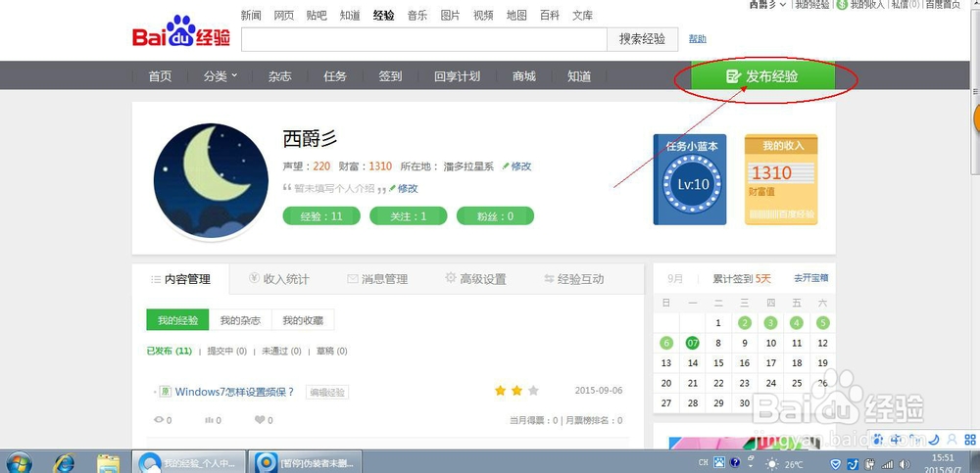
Task: Click 百度首页 at top right
Action: (943, 4)
